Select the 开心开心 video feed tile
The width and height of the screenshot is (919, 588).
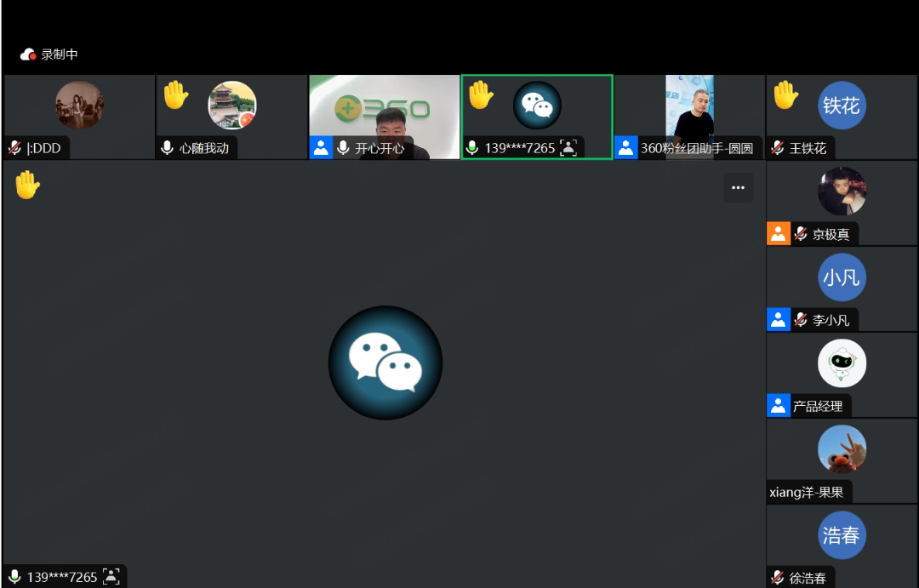[x=385, y=117]
